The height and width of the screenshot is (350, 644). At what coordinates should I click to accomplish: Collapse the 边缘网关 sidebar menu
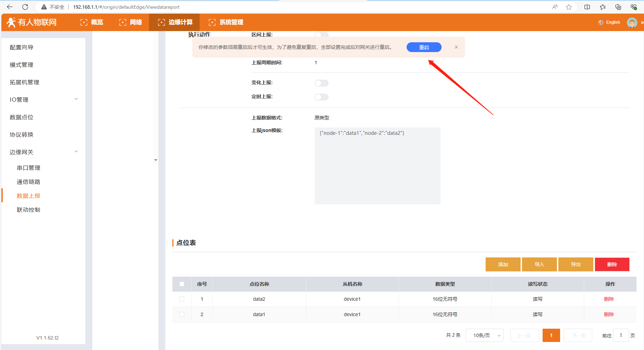pos(76,152)
